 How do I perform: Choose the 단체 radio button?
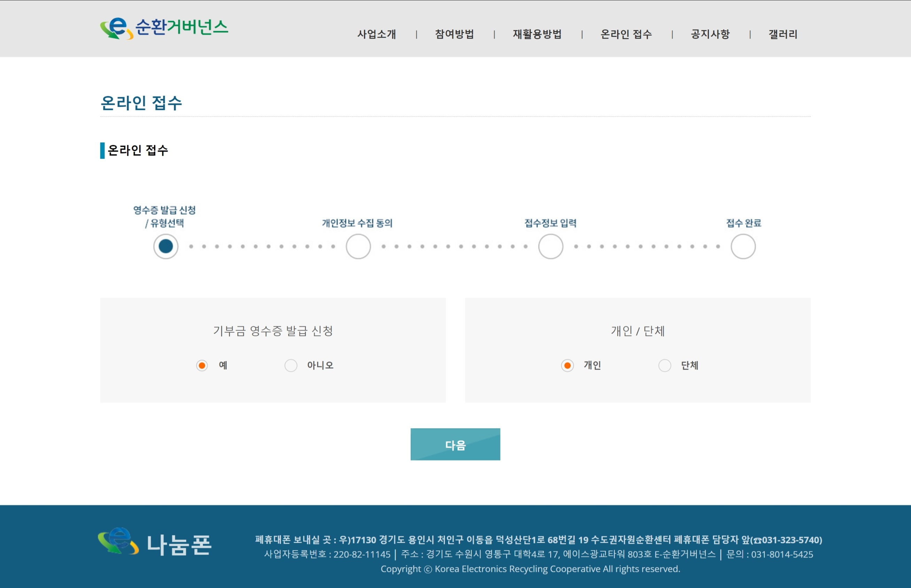(x=665, y=366)
